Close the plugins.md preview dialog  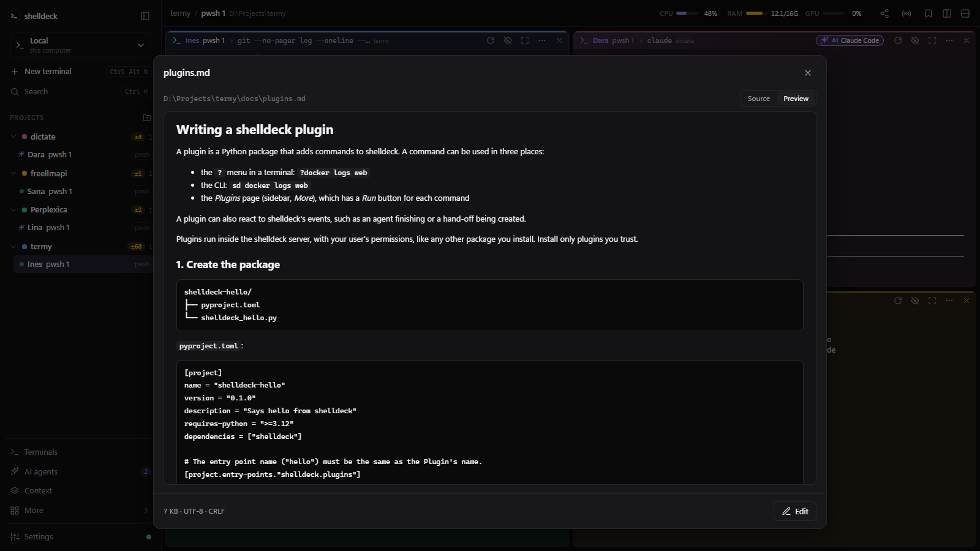[808, 73]
